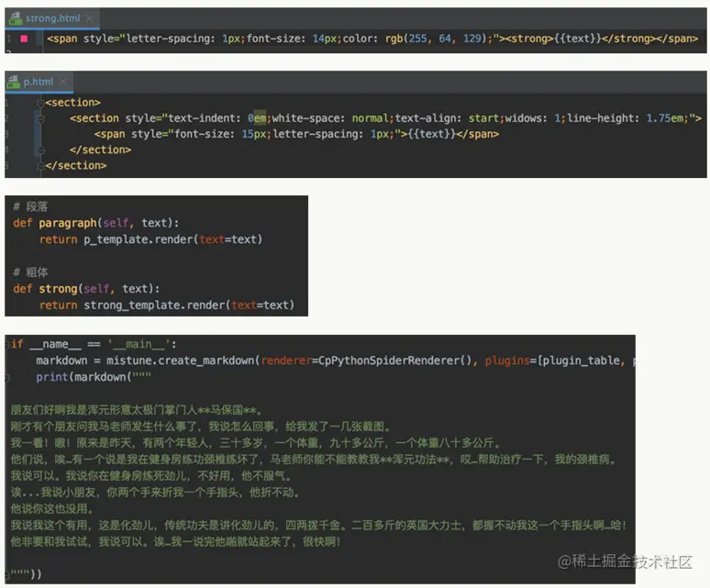Click the # 段落 comment
This screenshot has width=710, height=588.
point(30,207)
